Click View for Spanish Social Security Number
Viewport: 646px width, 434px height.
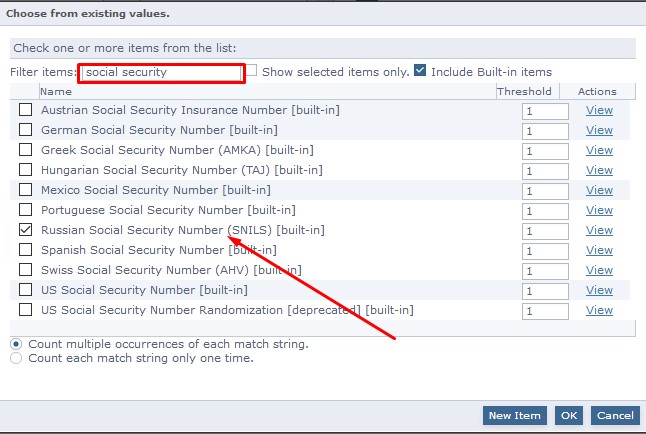pos(599,250)
